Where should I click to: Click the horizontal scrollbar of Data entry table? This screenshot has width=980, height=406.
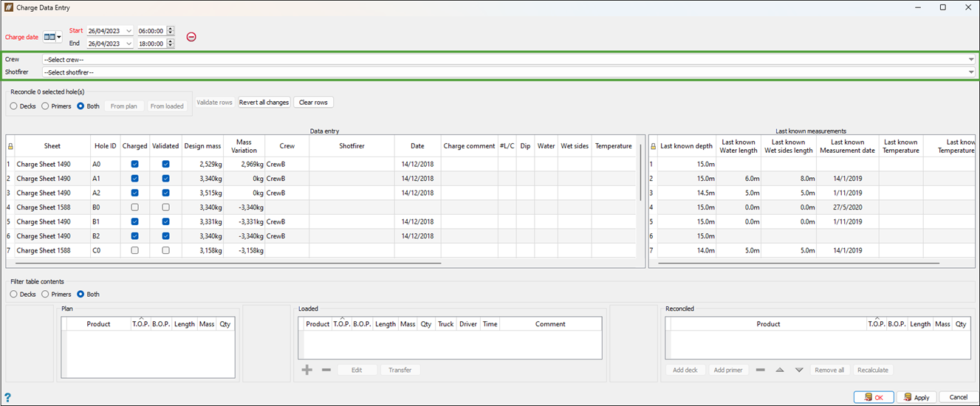click(227, 262)
